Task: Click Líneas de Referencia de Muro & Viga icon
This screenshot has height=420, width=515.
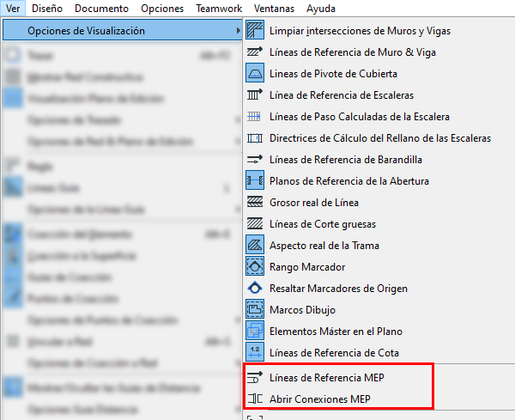Action: click(255, 52)
